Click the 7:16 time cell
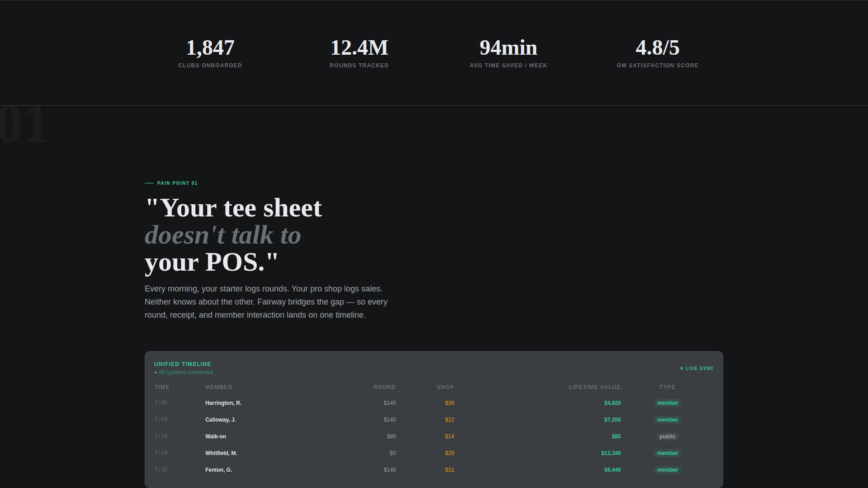This screenshot has height=488, width=868. 161,436
